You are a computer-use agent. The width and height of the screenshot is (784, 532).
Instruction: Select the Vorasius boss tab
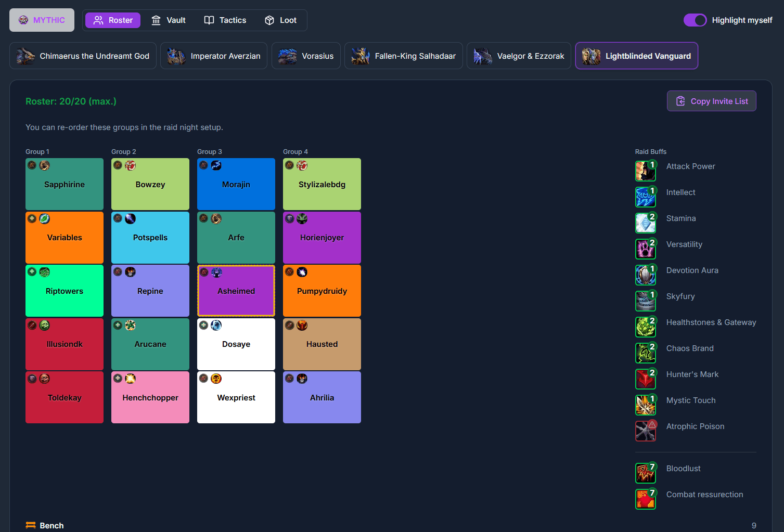click(x=306, y=56)
